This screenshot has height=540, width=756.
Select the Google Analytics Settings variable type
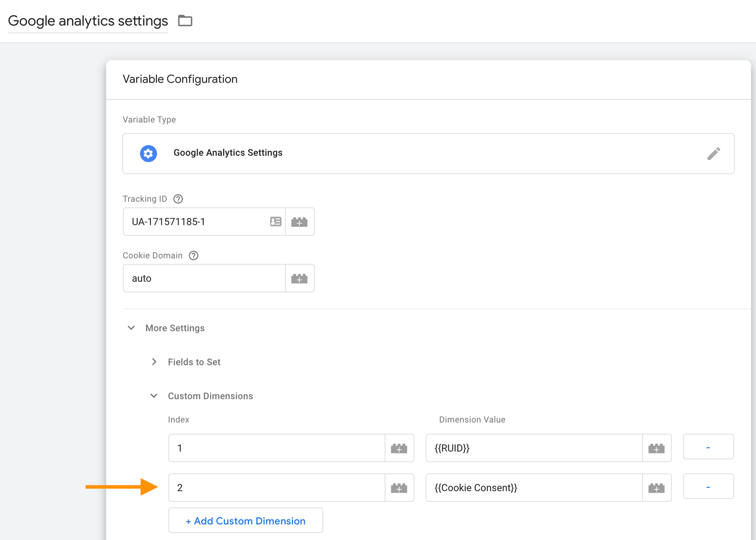tap(428, 153)
